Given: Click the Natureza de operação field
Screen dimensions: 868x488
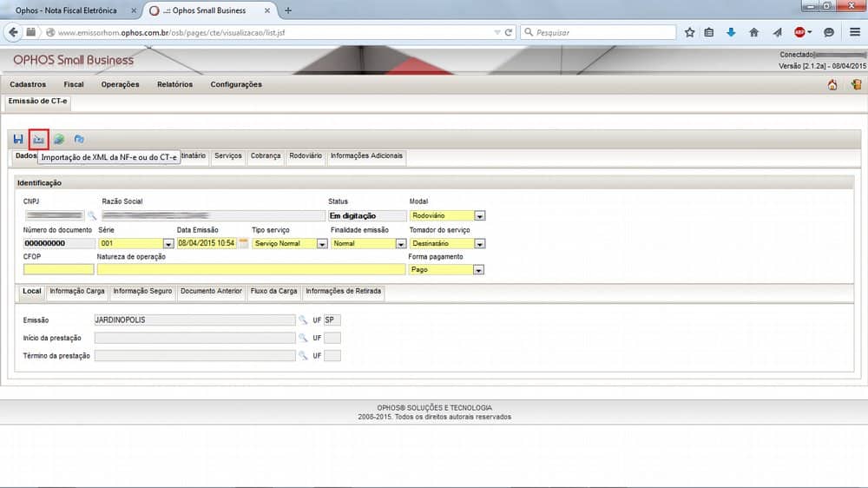Looking at the screenshot, I should pos(252,269).
